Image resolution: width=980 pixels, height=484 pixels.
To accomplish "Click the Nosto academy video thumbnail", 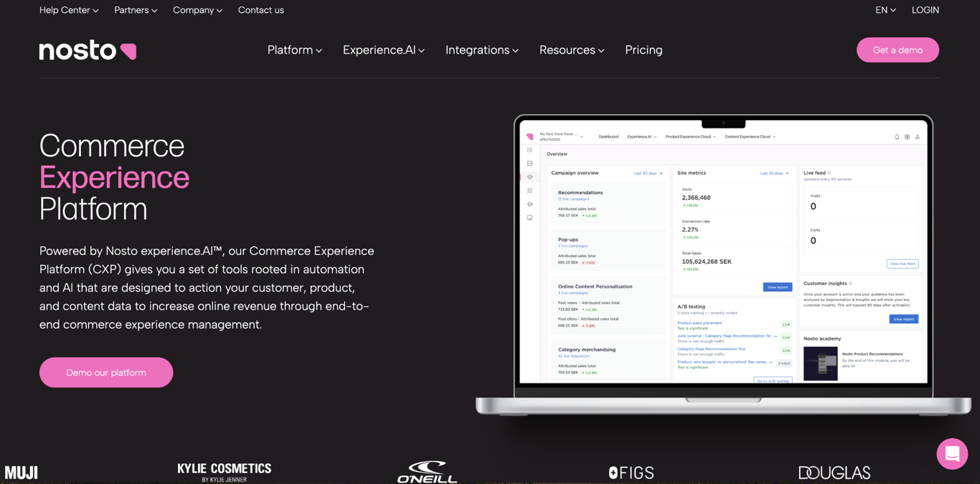I will click(821, 363).
